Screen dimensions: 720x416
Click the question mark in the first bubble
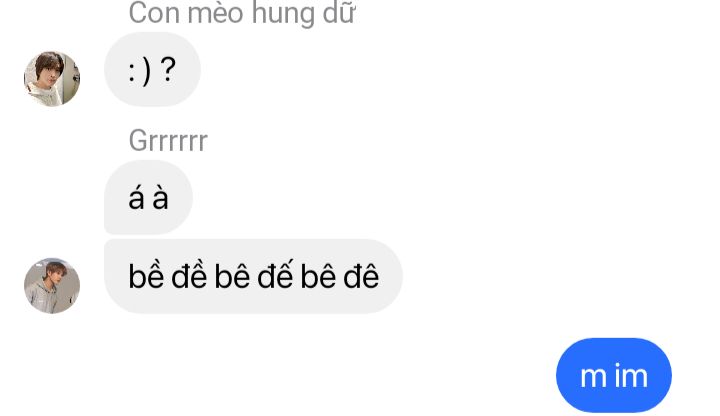tap(169, 70)
